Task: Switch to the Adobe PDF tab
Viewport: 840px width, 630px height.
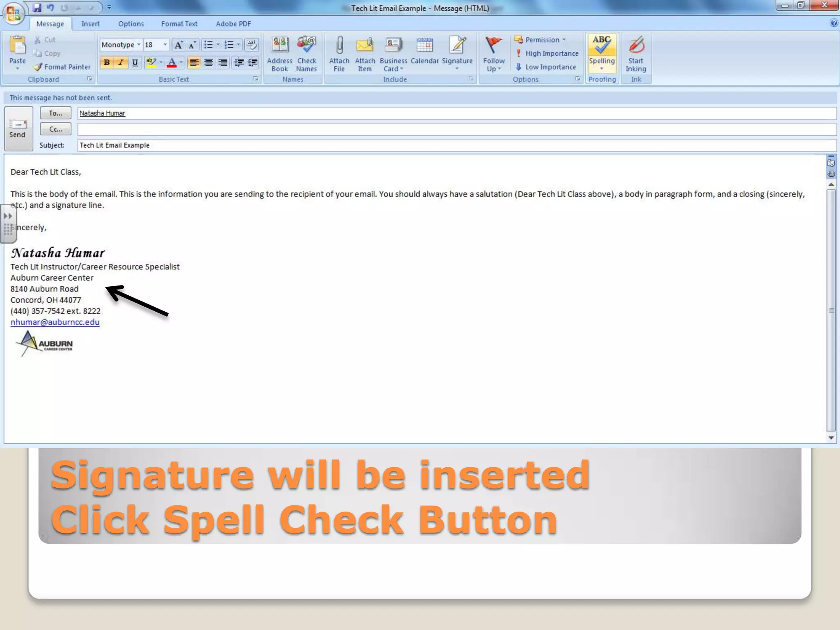Action: click(233, 24)
